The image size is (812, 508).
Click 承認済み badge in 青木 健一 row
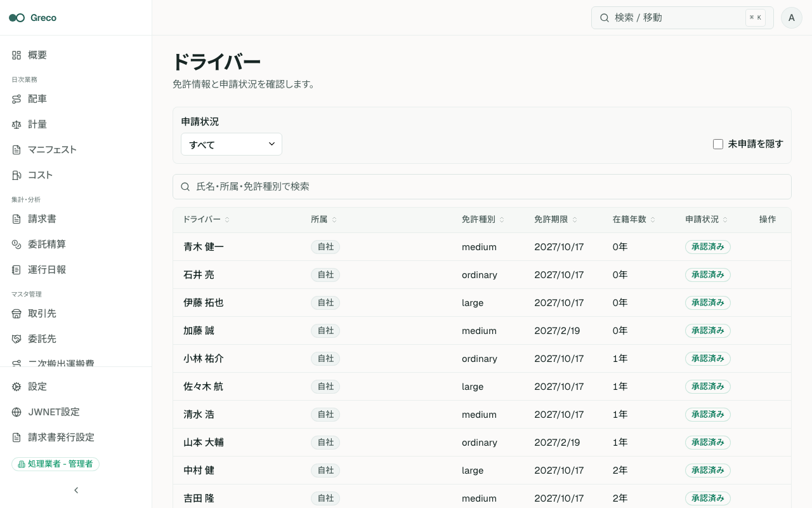(x=707, y=247)
